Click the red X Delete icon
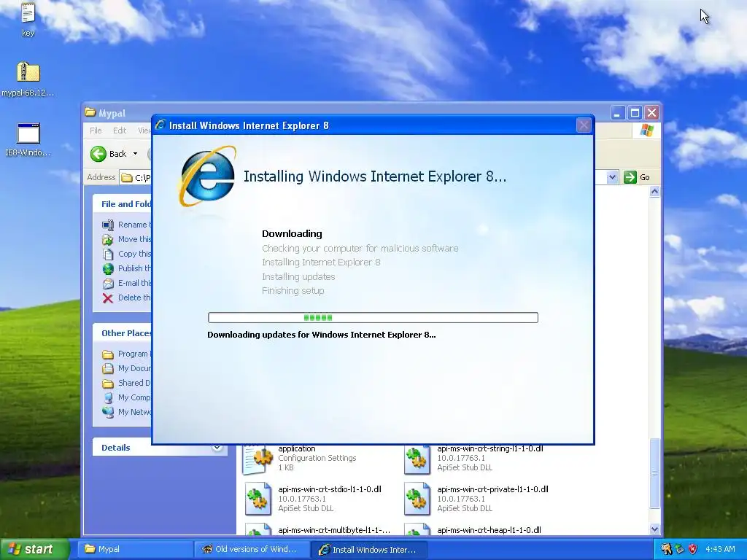 108,298
